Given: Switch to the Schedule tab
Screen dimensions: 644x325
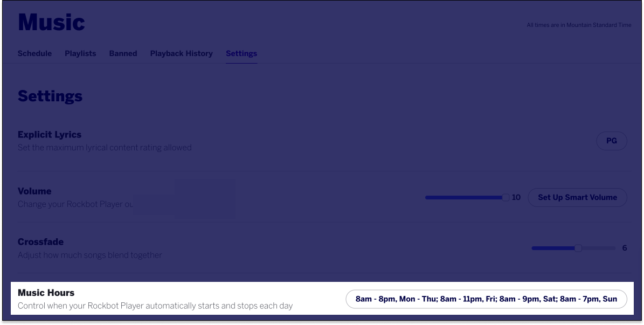Looking at the screenshot, I should [x=34, y=53].
